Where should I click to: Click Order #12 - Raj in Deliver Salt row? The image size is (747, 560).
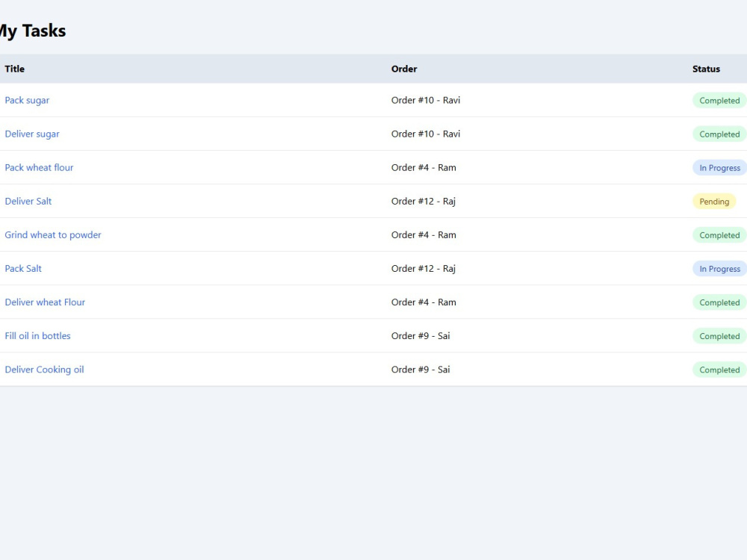423,202
